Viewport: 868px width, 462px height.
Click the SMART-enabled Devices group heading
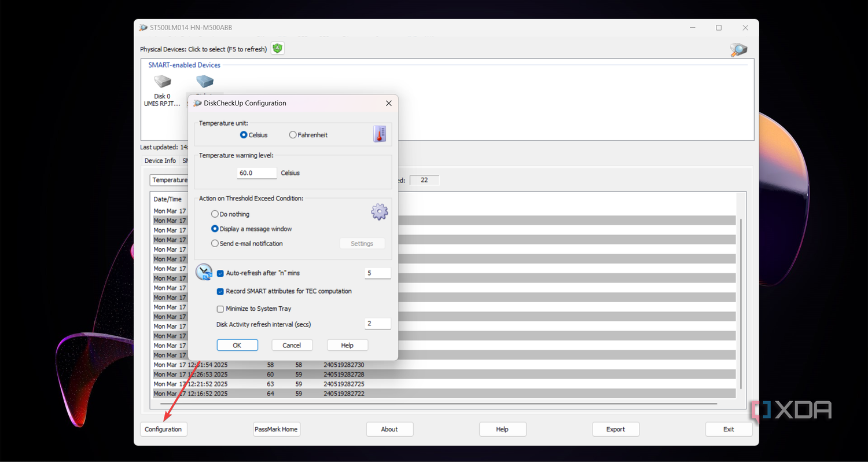185,65
